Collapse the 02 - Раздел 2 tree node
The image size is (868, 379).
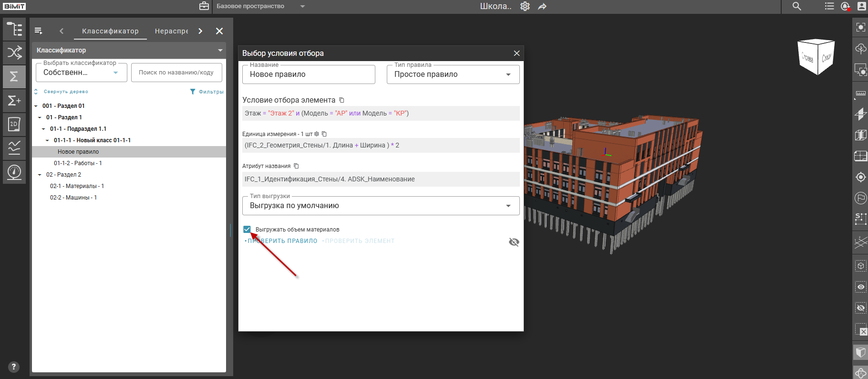tap(40, 175)
